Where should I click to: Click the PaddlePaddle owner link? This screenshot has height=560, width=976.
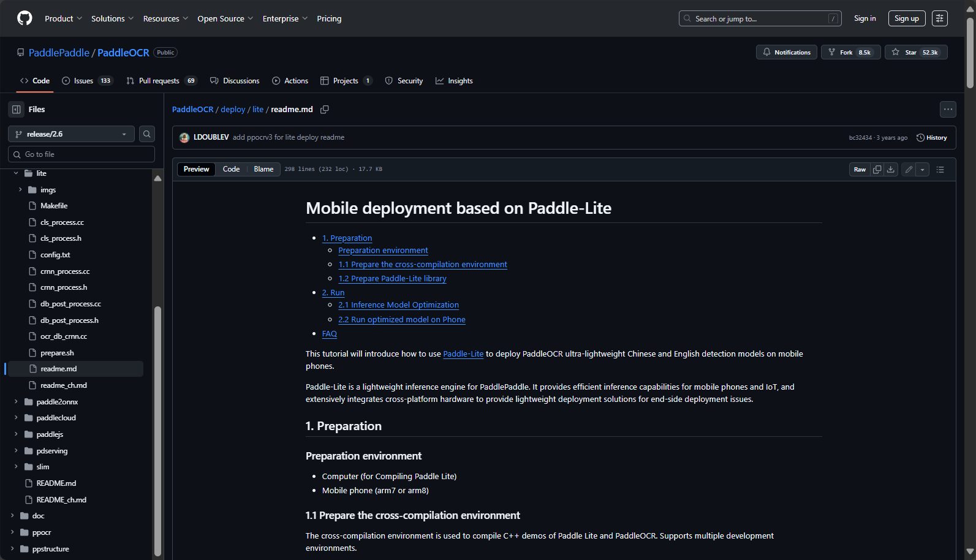pos(59,53)
